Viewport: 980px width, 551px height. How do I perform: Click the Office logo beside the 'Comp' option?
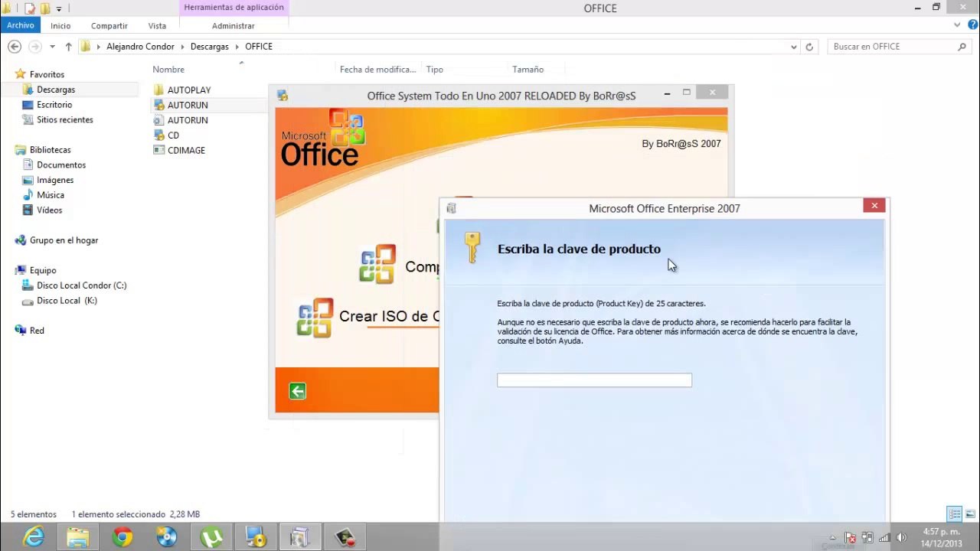[x=377, y=264]
